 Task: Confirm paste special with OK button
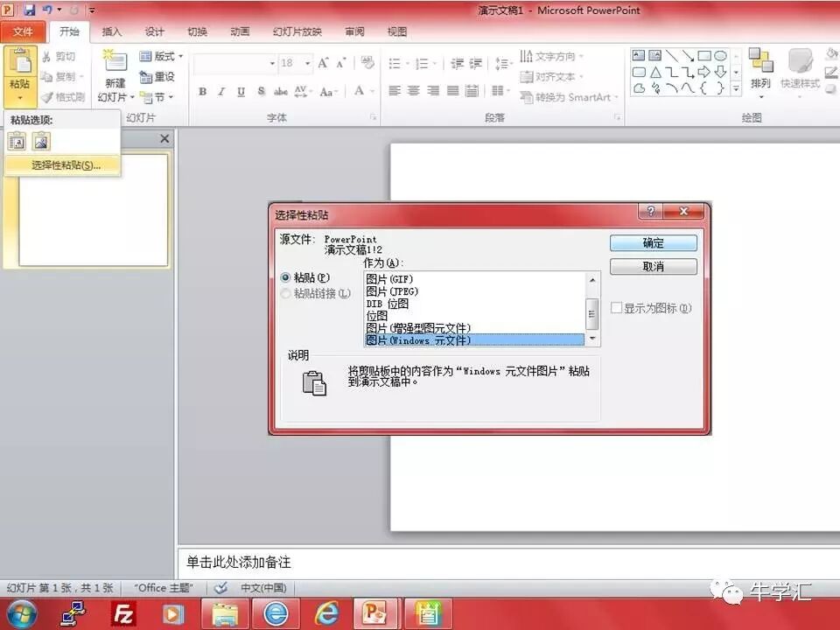pos(653,243)
